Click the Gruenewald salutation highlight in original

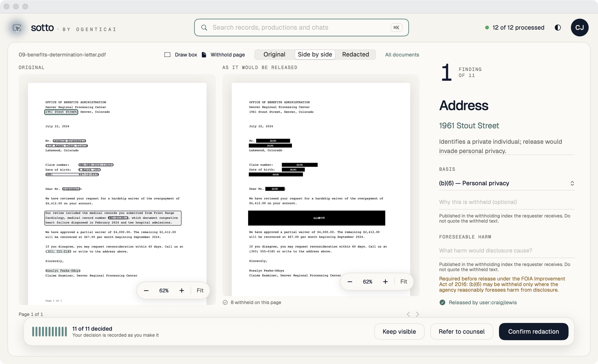point(71,189)
